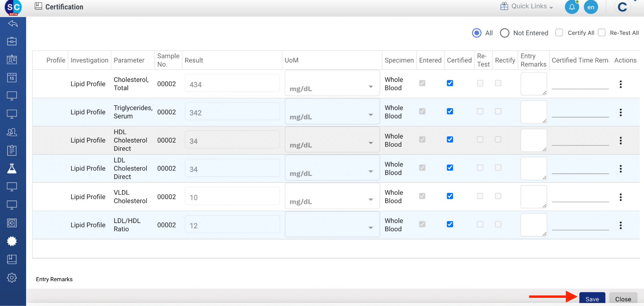
Task: Open the calendar icon in sidebar
Action: 12,78
